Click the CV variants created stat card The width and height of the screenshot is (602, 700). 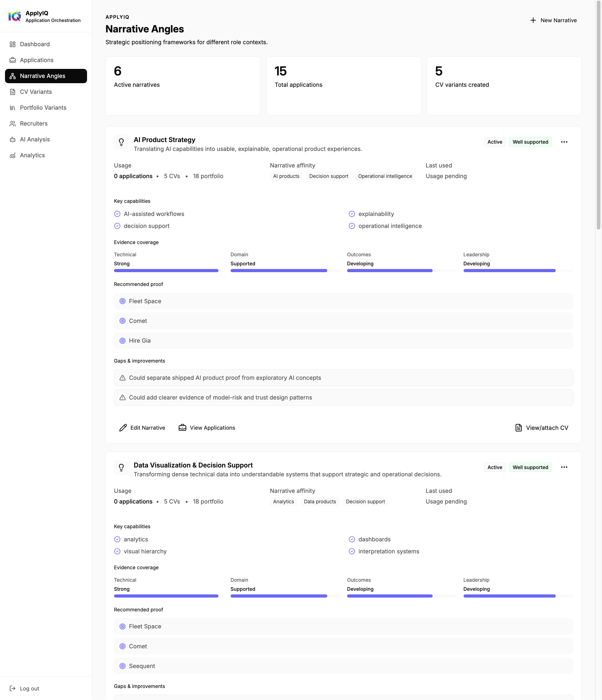pos(504,86)
